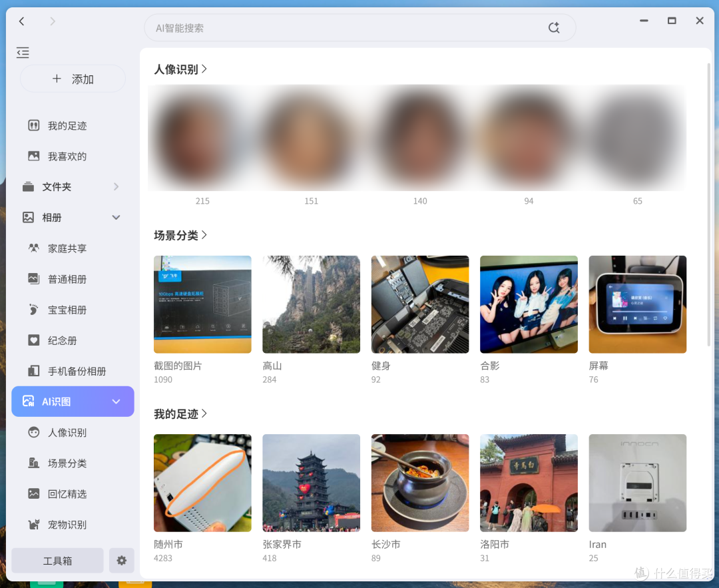Viewport: 719px width, 588px height.
Task: Expand the 文件夹 section arrow
Action: click(x=116, y=186)
